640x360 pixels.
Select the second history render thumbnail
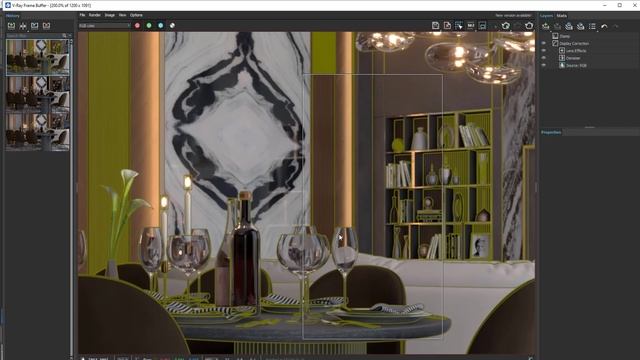click(38, 94)
